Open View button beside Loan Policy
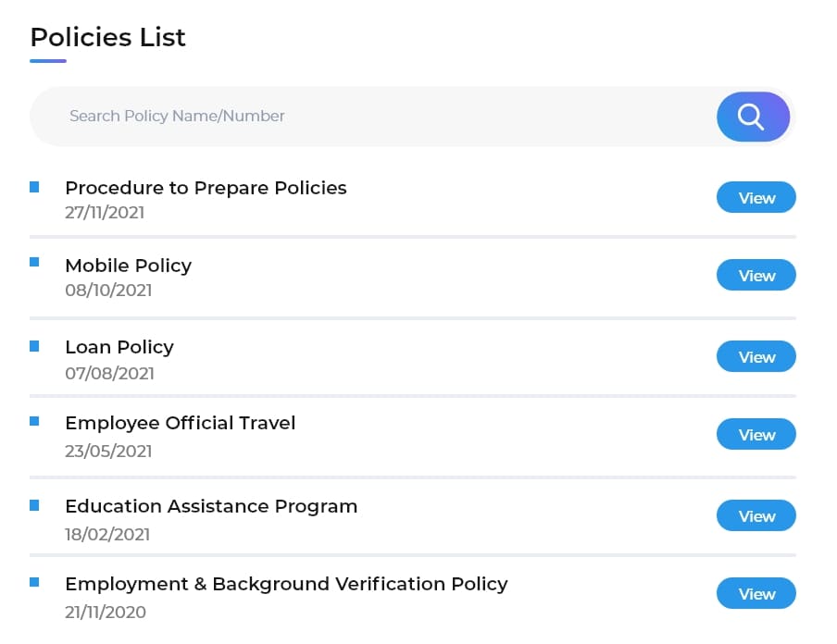This screenshot has width=837, height=644. click(756, 357)
